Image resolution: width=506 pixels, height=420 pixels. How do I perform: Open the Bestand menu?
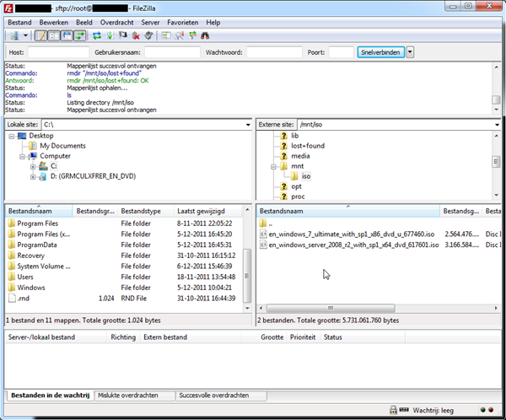click(19, 22)
